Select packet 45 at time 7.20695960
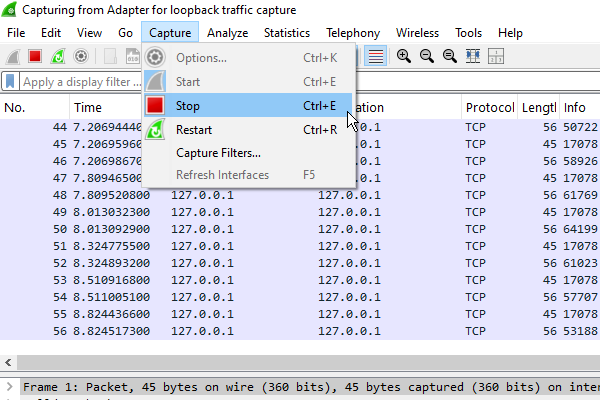 click(x=300, y=144)
